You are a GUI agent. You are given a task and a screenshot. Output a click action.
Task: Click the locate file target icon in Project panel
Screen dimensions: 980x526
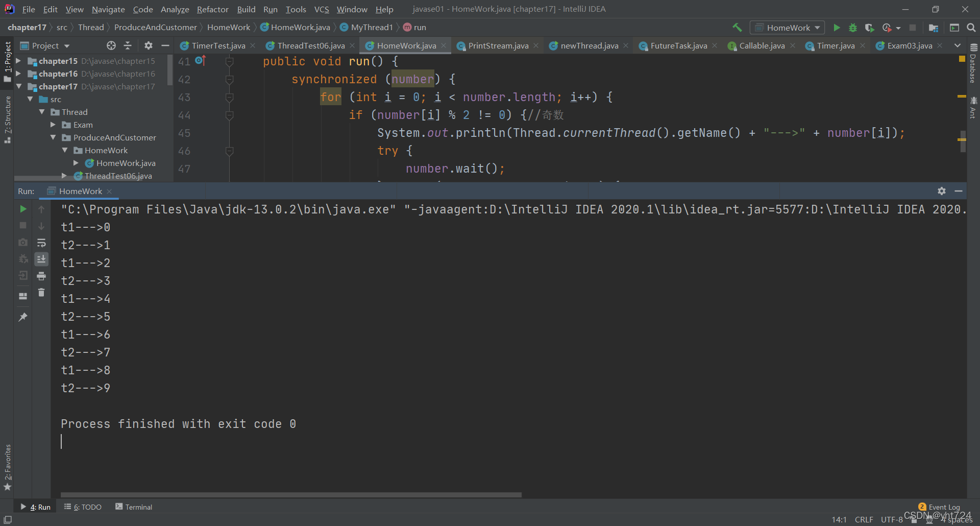tap(111, 45)
